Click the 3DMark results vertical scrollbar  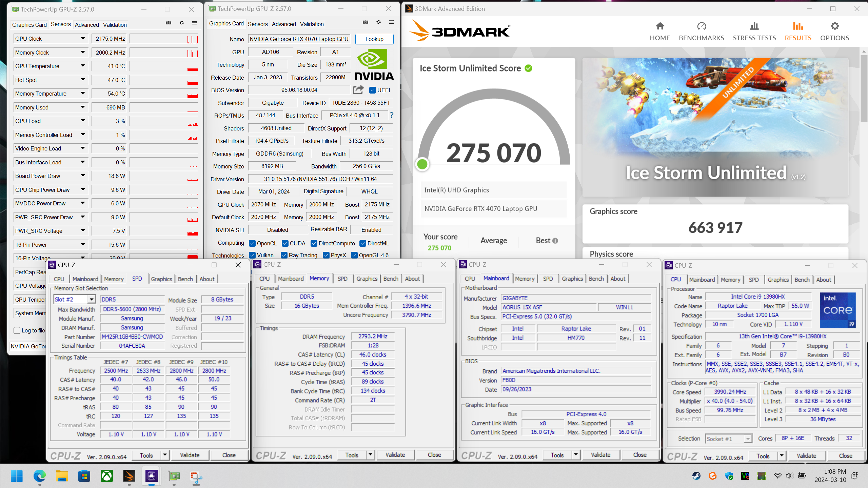click(x=864, y=88)
